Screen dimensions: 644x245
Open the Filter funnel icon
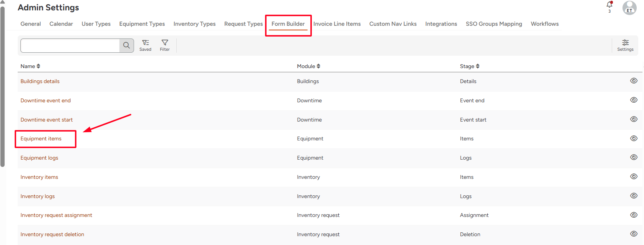(x=165, y=45)
